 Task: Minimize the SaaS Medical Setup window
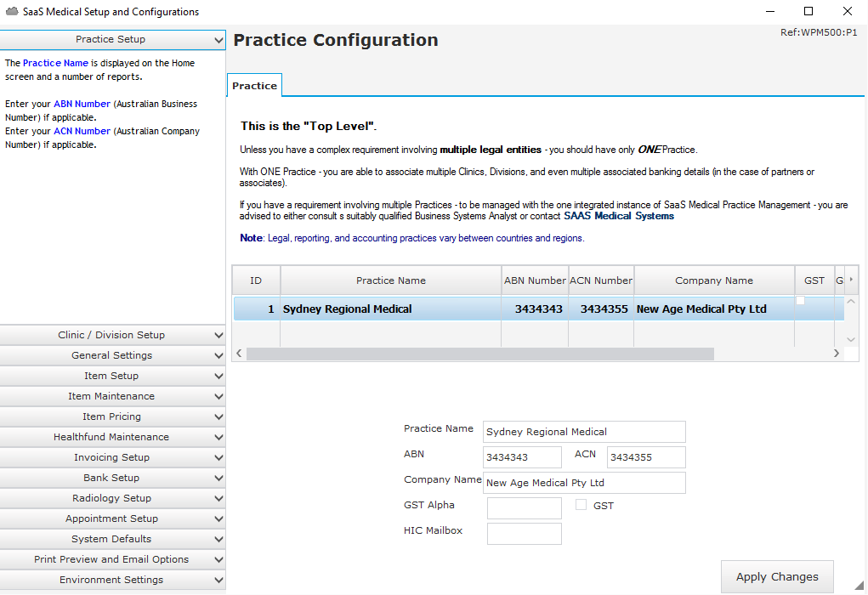point(769,11)
